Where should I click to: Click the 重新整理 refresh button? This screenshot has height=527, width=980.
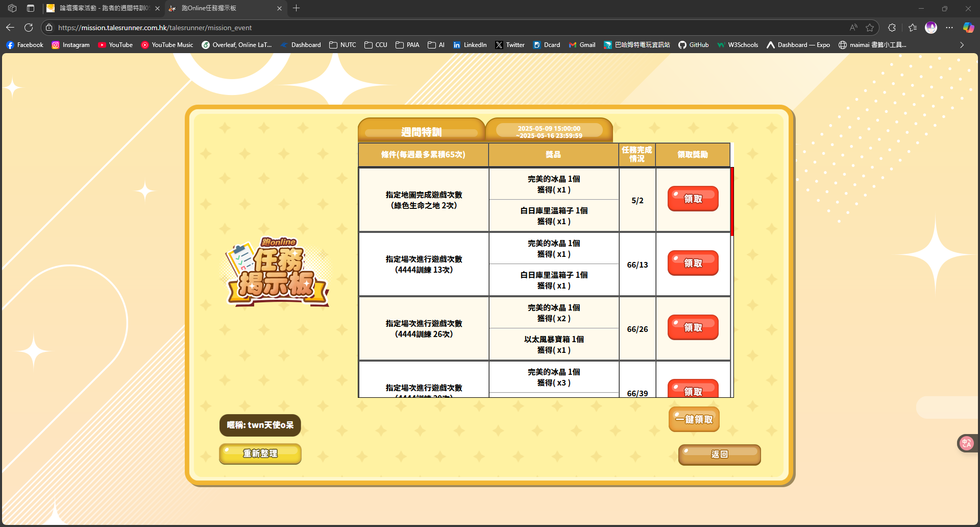260,453
